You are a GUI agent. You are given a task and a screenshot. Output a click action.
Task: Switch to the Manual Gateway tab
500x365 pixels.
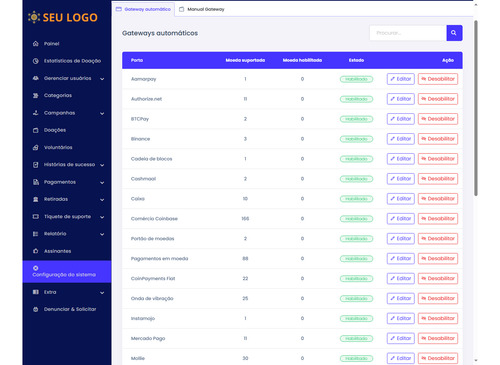pyautogui.click(x=202, y=9)
